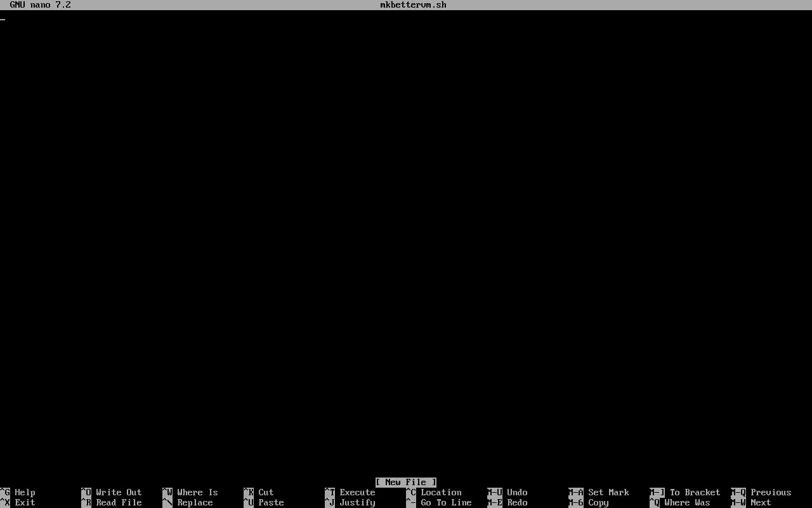Click the ^U key hint beside Paste
The height and width of the screenshot is (508, 812).
tap(249, 502)
